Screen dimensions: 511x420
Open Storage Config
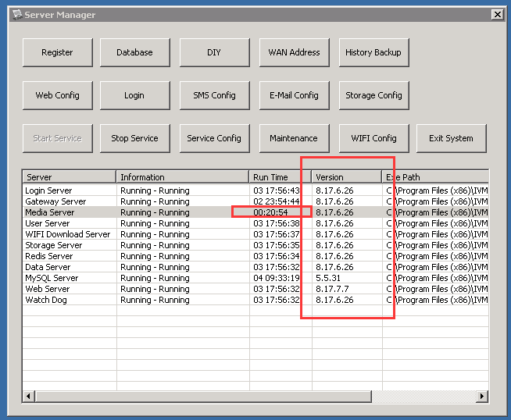tap(373, 95)
